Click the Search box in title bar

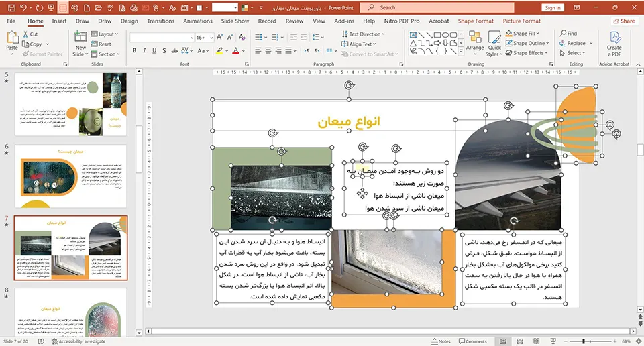click(437, 8)
